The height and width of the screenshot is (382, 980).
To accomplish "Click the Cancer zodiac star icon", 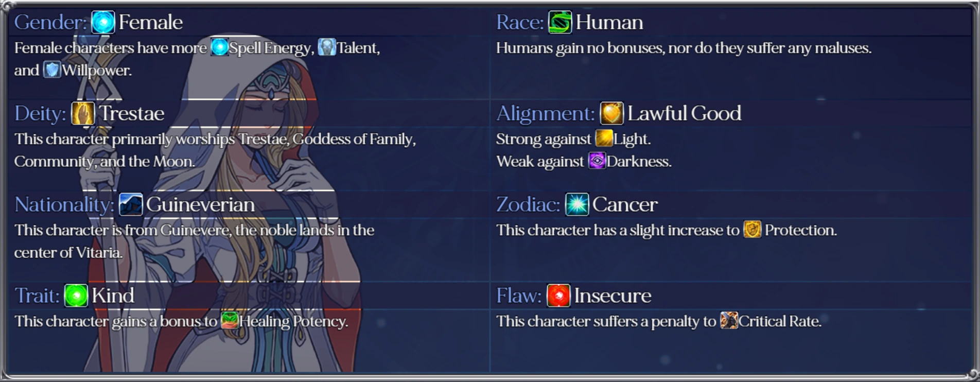I will click(577, 204).
